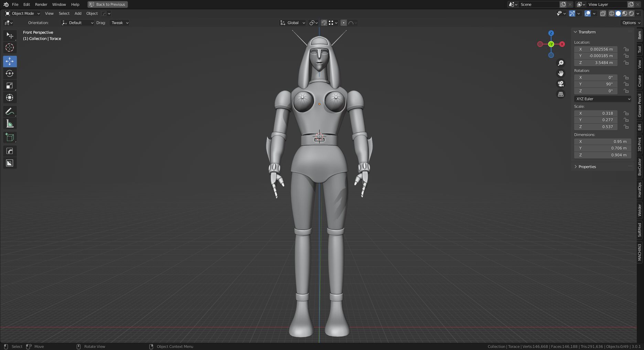Lock the Scale Z value
The image size is (644, 350).
[626, 127]
